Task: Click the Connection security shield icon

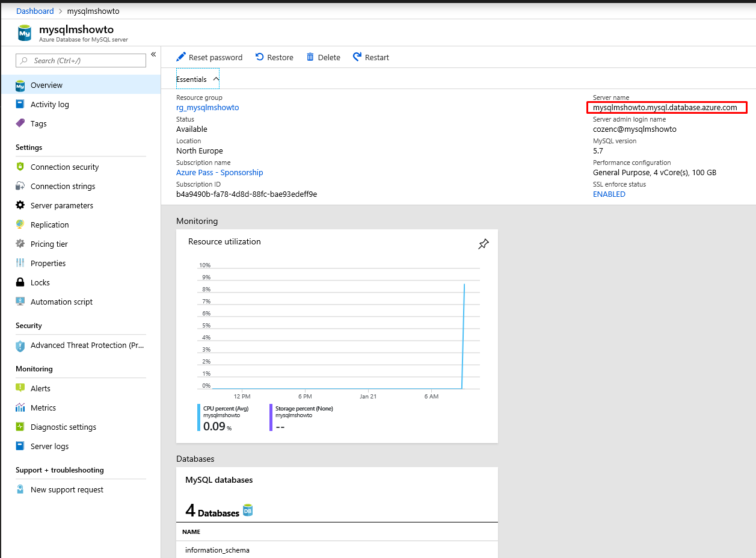Action: click(20, 167)
